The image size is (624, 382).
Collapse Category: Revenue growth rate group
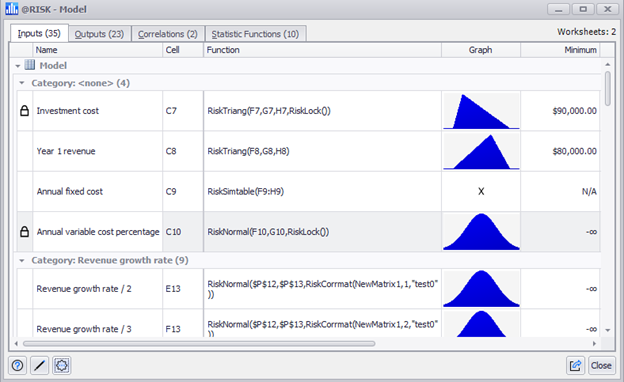tap(22, 260)
